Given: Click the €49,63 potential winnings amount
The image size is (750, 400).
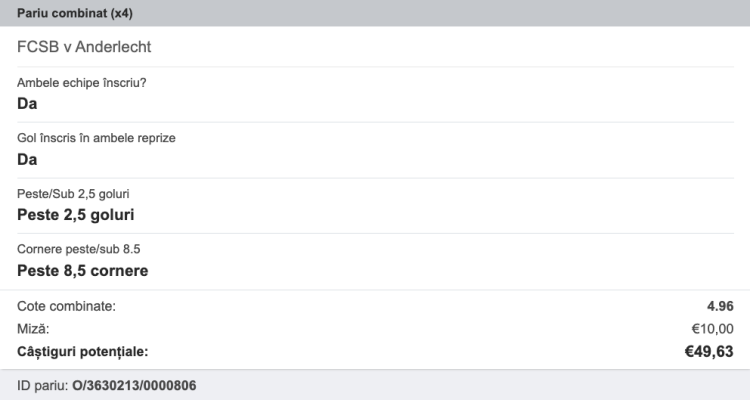Looking at the screenshot, I should 709,351.
